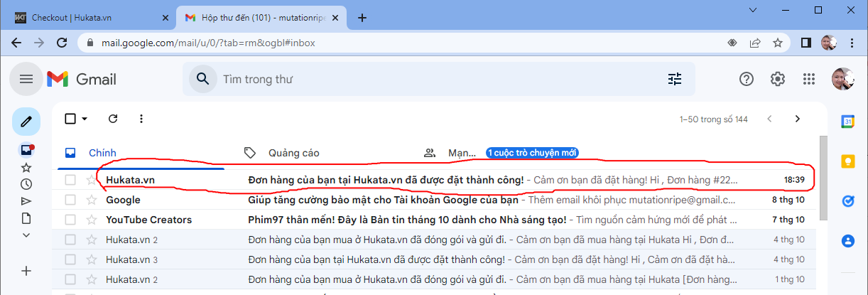This screenshot has height=295, width=868.
Task: Star the YouTube Creators email
Action: click(x=91, y=220)
